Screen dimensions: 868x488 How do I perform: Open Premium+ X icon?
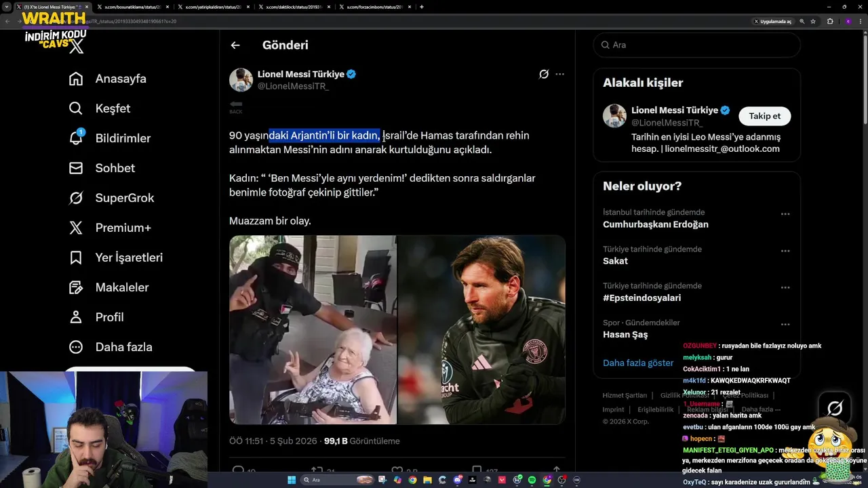click(x=76, y=228)
